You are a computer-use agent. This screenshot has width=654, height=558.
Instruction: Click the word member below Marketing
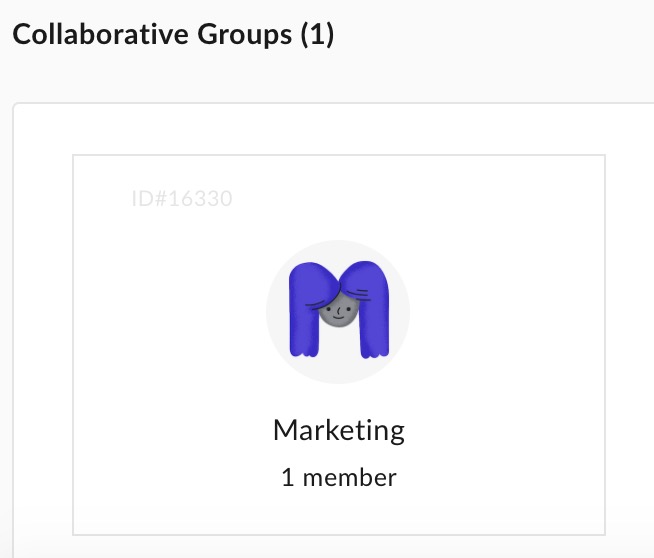point(350,478)
